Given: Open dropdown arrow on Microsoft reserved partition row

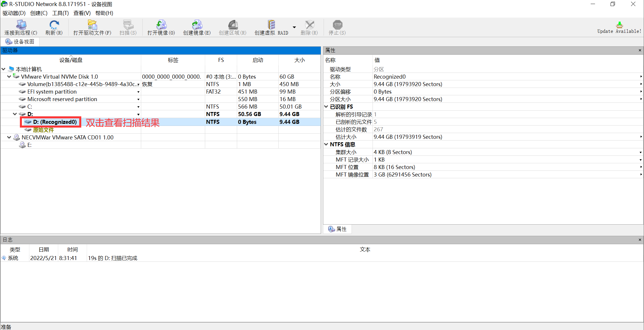Looking at the screenshot, I should 138,99.
